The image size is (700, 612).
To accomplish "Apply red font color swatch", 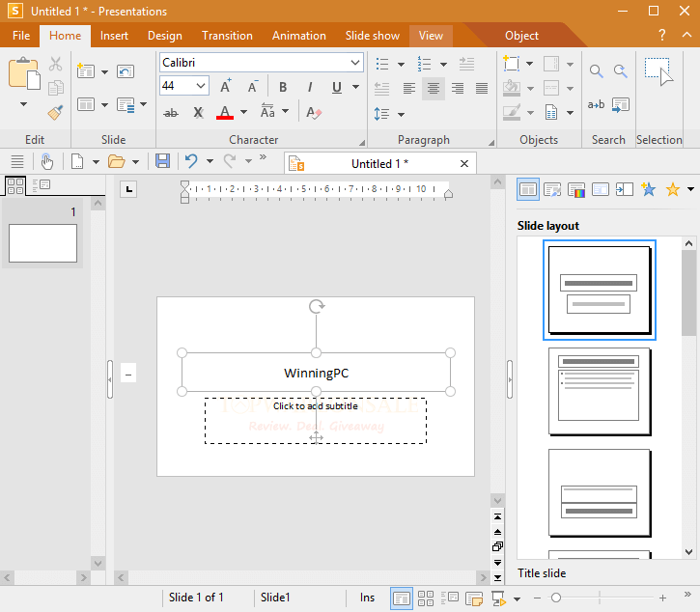I will tap(225, 113).
